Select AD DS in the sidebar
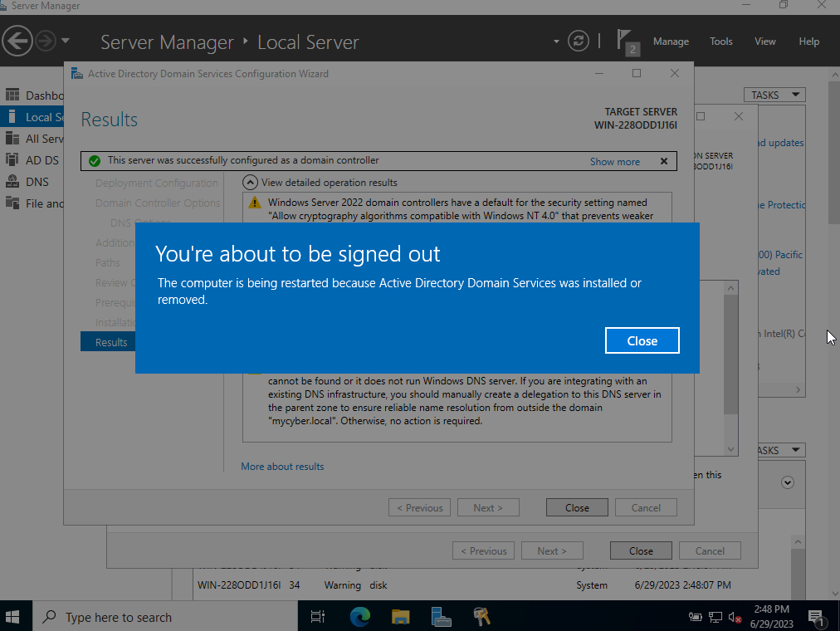 click(x=32, y=160)
